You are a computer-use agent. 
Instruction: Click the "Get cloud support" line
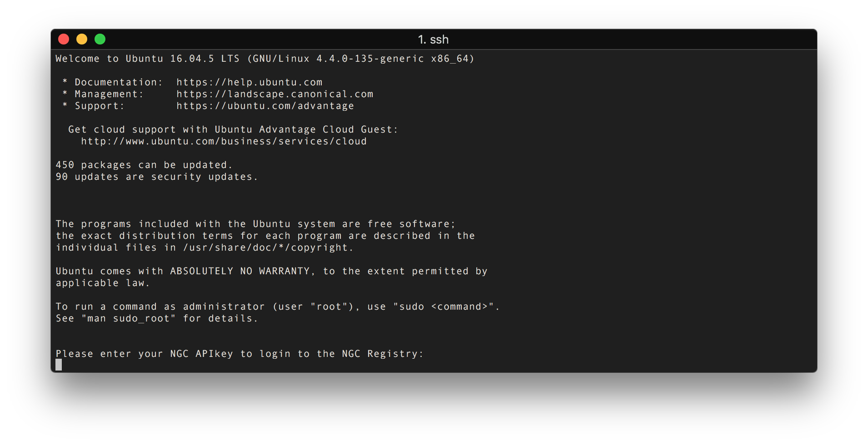coord(233,129)
